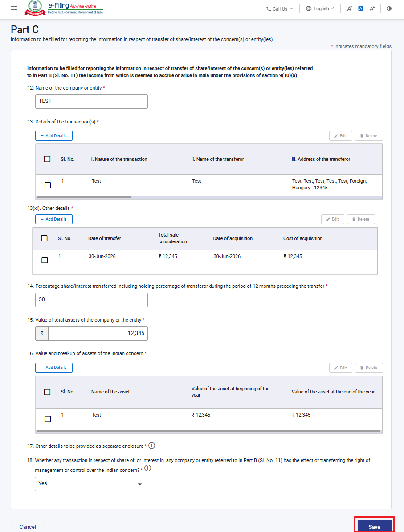Image resolution: width=404 pixels, height=532 pixels.
Task: Open the hamburger navigation menu
Action: 14,8
